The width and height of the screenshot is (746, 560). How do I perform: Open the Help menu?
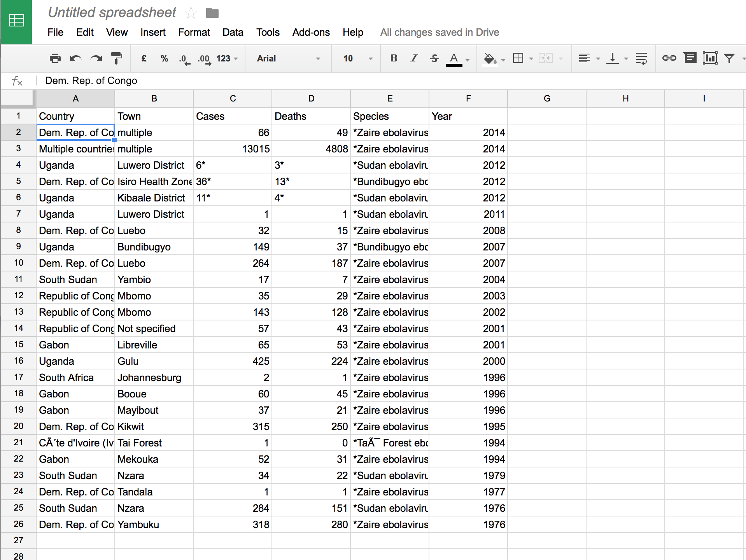coord(353,32)
